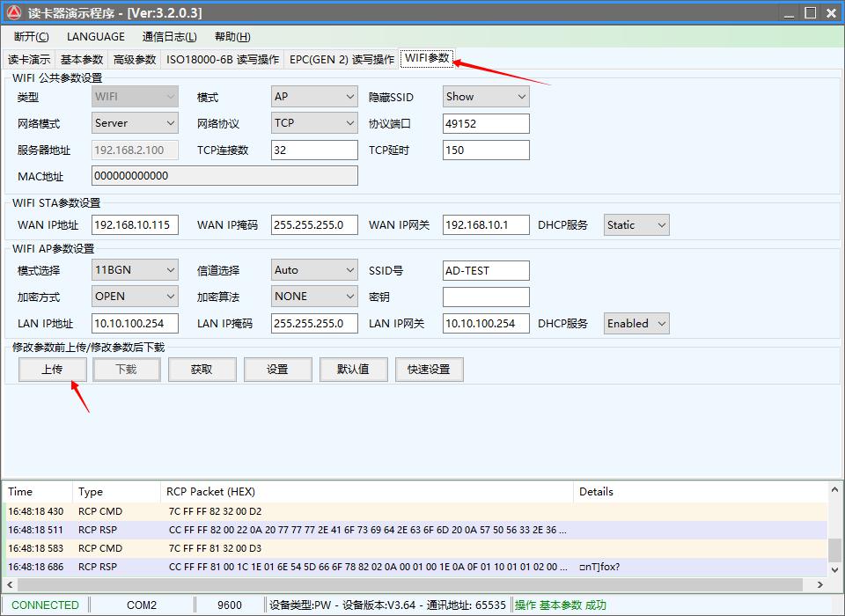845x616 pixels.
Task: Expand the 隐藏SSID Show dropdown
Action: [x=486, y=97]
